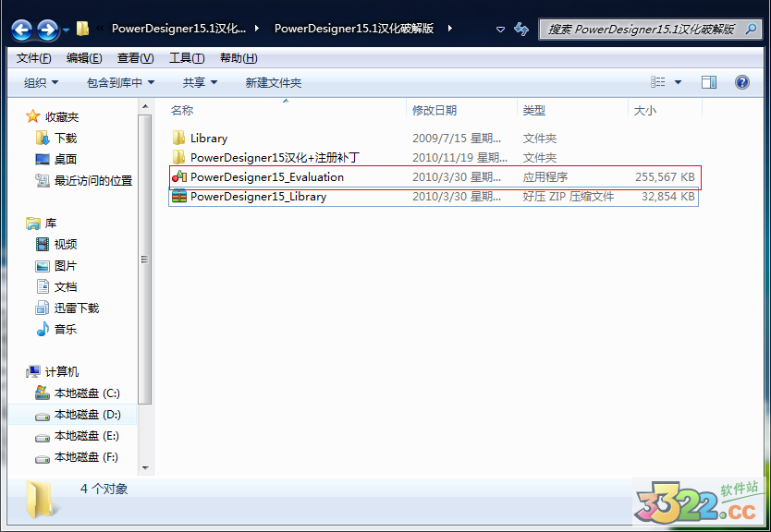Viewport: 771px width, 532px height.
Task: Open 本地磁盘 (E:) drive
Action: 87,436
